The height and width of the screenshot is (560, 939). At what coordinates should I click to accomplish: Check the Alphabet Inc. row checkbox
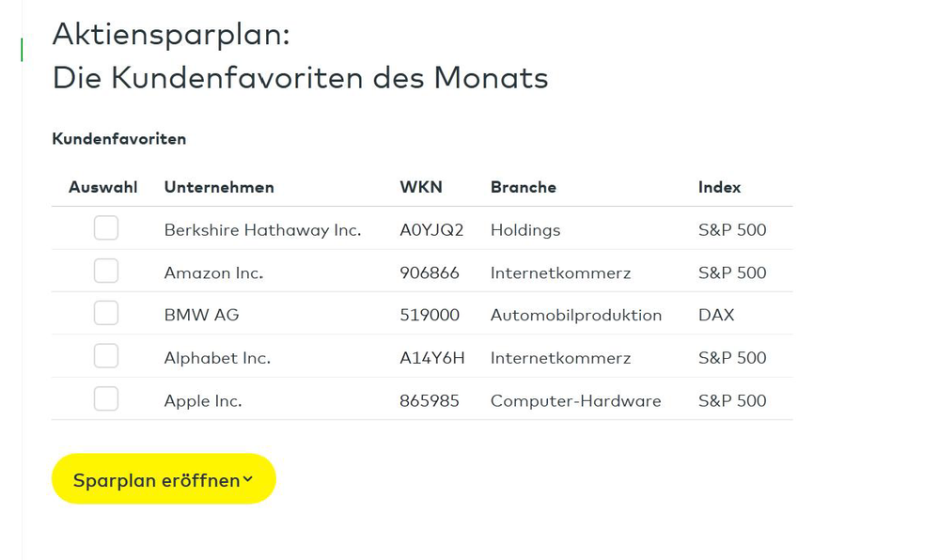click(106, 356)
